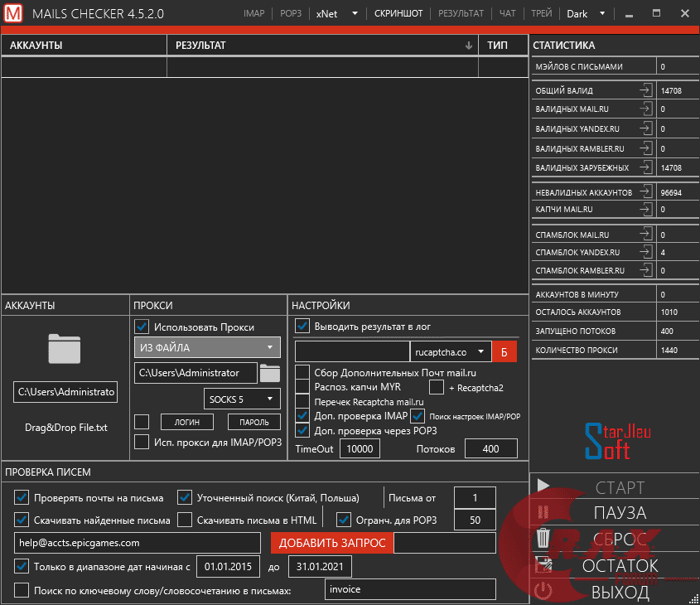Expand the SOCKS 5 proxy type dropdown
The height and width of the screenshot is (605, 700).
point(242,399)
